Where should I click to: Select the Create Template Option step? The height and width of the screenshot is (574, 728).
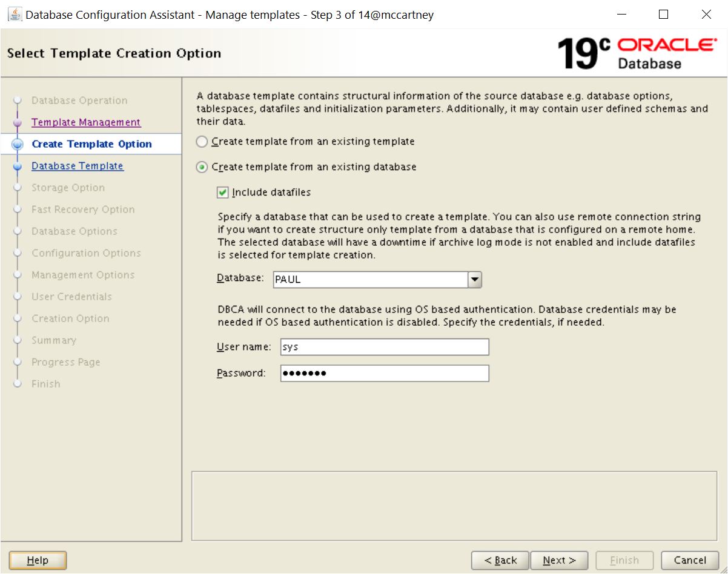[91, 144]
